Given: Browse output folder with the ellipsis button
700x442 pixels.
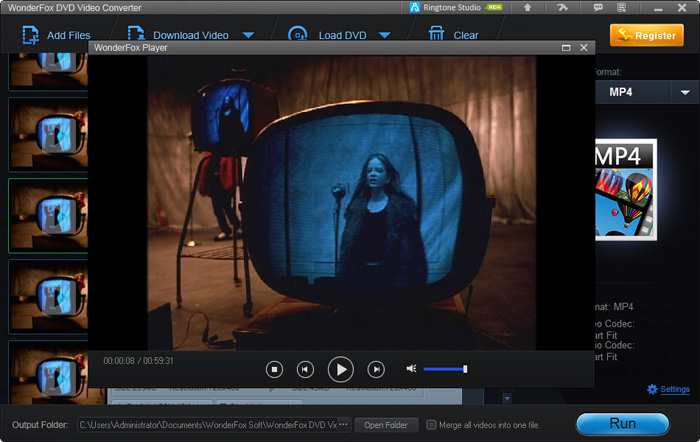Looking at the screenshot, I should pos(343,424).
